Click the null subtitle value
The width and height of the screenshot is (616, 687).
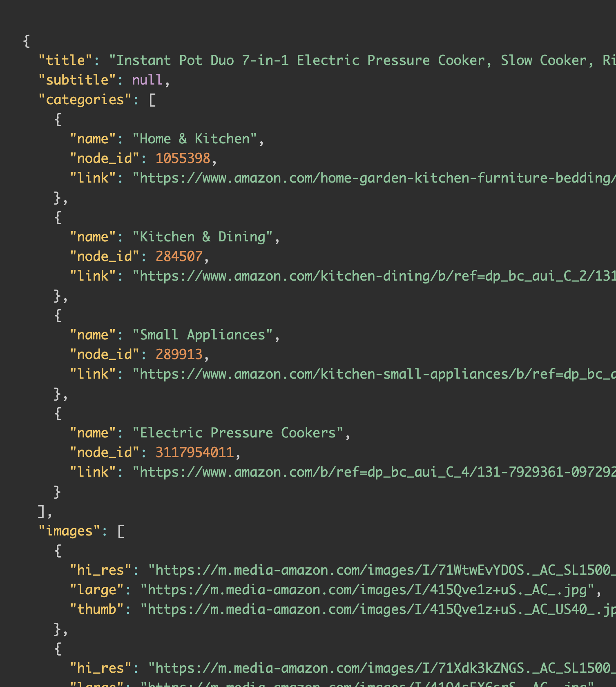click(x=147, y=80)
